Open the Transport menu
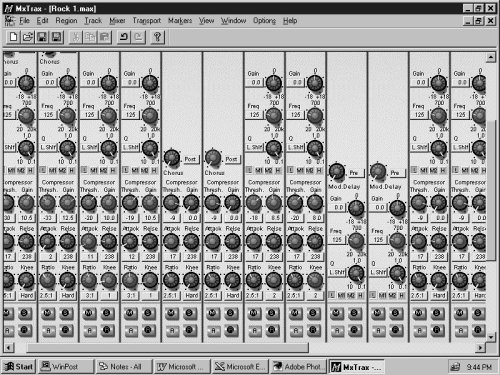This screenshot has height=375, width=500. [147, 21]
